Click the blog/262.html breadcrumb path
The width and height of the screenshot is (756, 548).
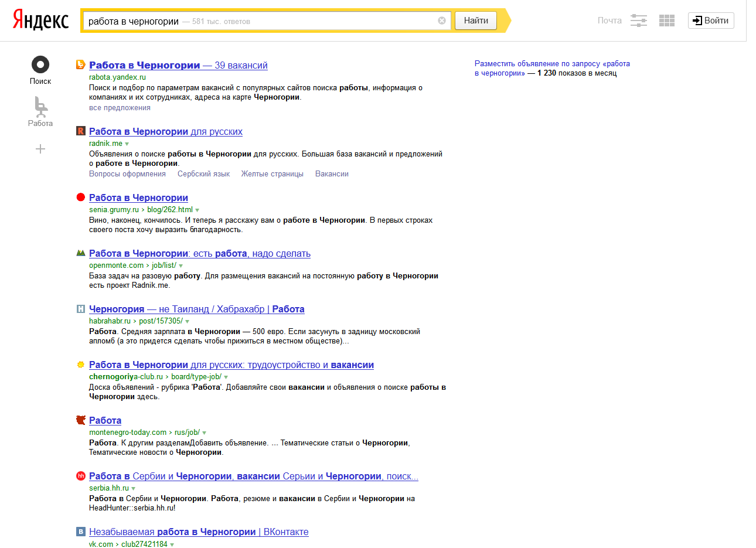[x=170, y=210]
